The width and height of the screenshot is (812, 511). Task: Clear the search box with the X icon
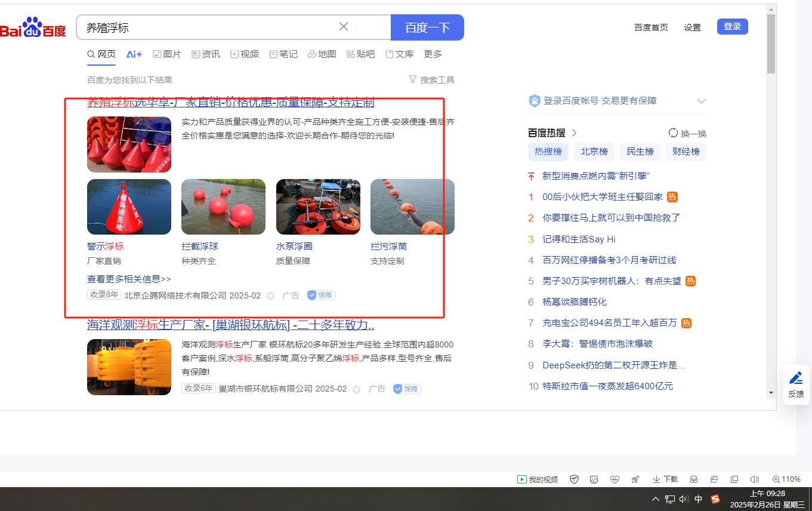(x=344, y=27)
